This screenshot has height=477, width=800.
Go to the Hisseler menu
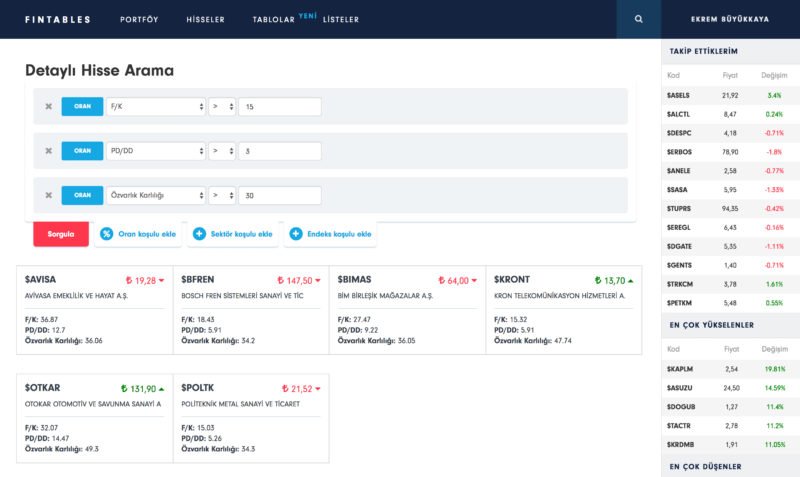pyautogui.click(x=205, y=19)
